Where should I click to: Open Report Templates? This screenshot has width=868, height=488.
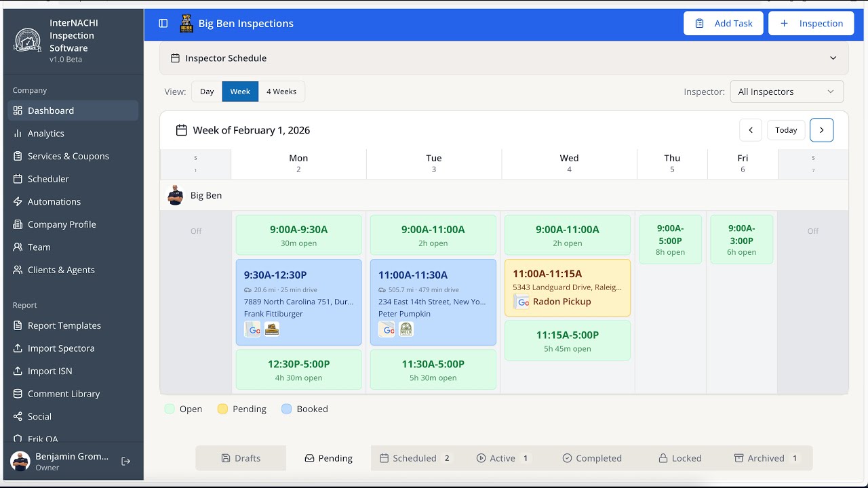coord(73,325)
